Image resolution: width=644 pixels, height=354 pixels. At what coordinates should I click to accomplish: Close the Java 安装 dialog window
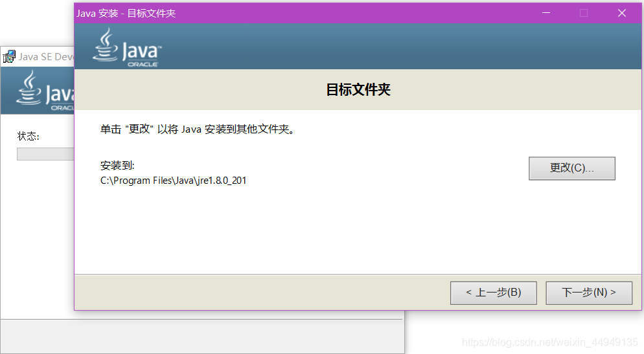tap(622, 13)
